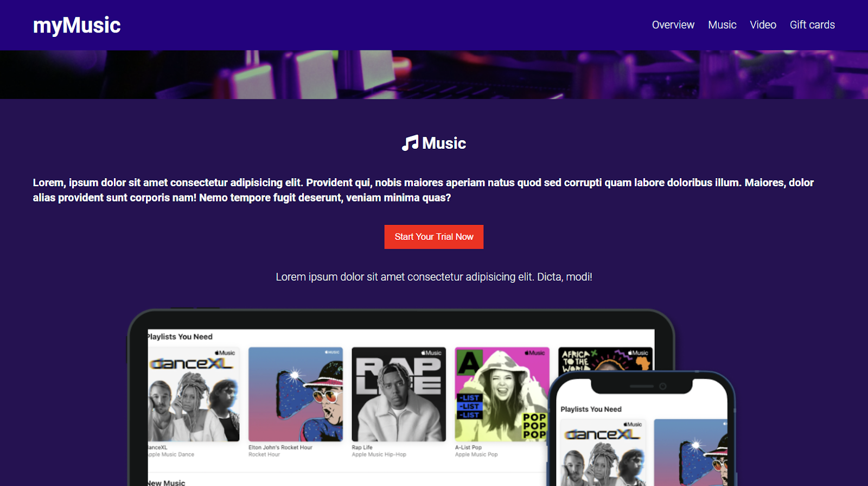
Task: Open the A-List Pop playlist cover
Action: click(502, 394)
